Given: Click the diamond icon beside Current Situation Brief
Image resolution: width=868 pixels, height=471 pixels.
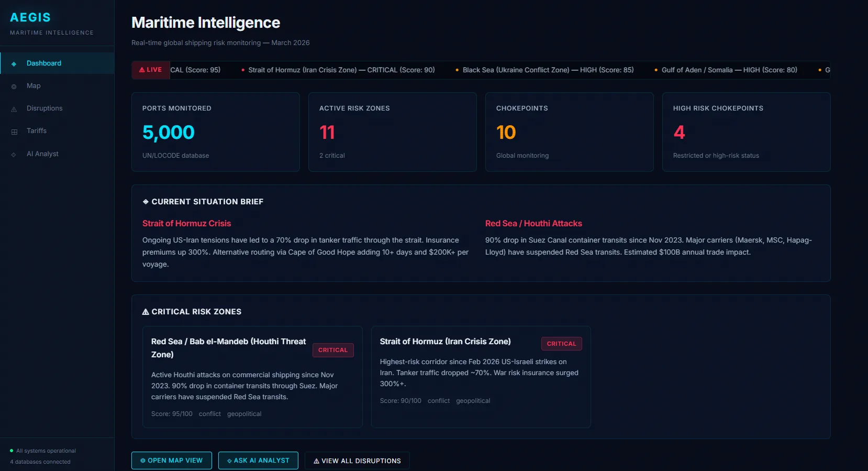Looking at the screenshot, I should point(146,202).
